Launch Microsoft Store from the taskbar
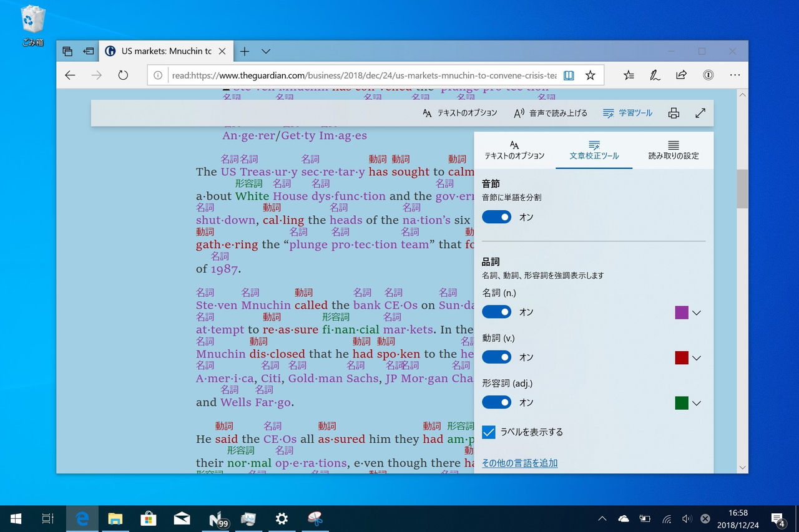The width and height of the screenshot is (799, 532). tap(149, 519)
